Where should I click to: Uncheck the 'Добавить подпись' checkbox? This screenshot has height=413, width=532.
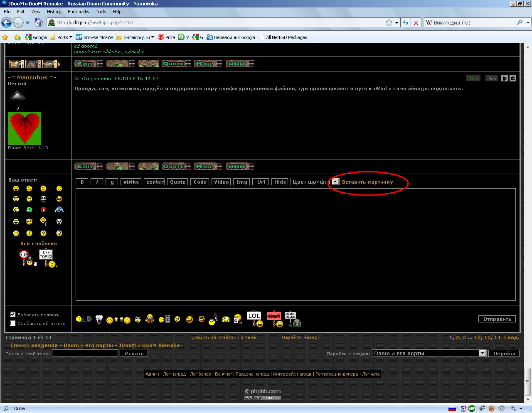tap(13, 315)
